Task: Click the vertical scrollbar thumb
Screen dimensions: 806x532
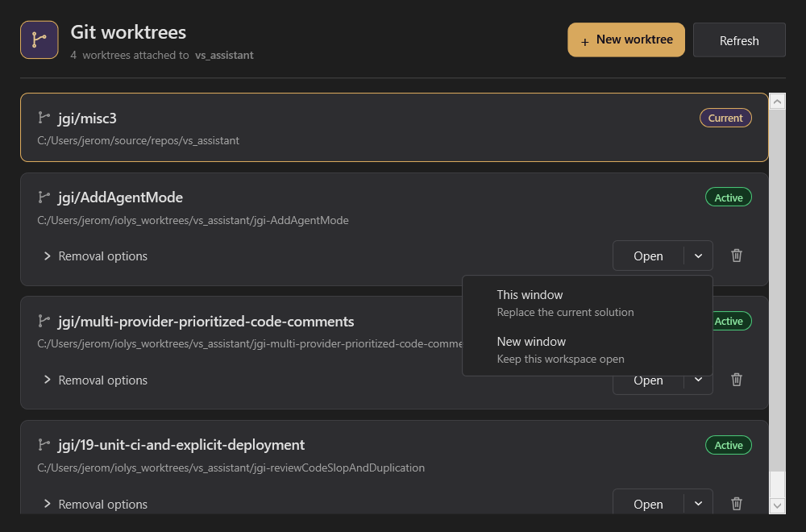Action: click(x=777, y=290)
